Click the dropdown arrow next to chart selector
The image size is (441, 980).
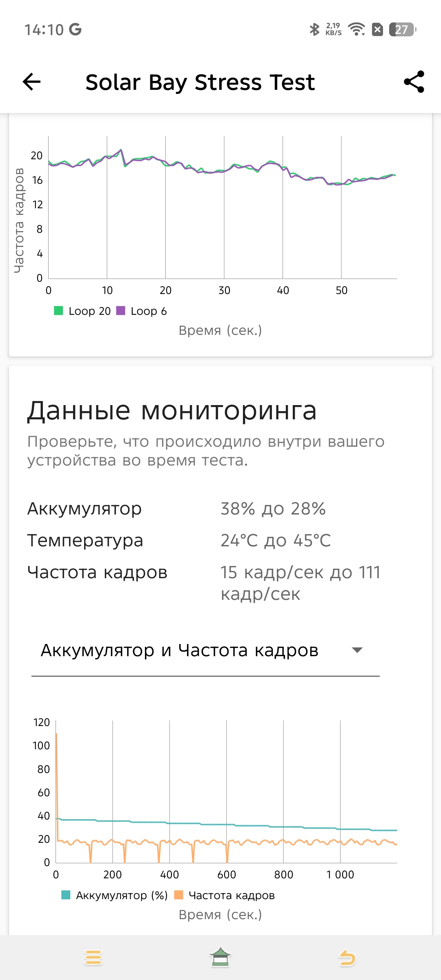click(357, 650)
